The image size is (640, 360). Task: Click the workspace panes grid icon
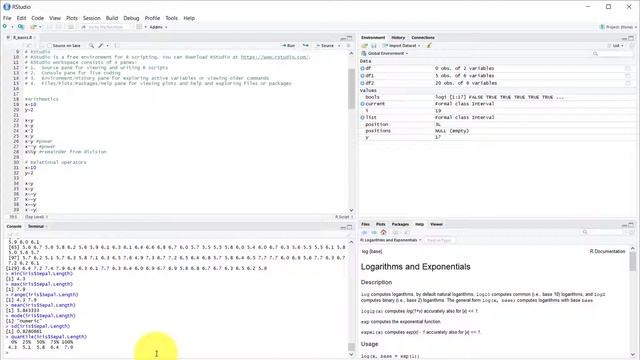(139, 27)
